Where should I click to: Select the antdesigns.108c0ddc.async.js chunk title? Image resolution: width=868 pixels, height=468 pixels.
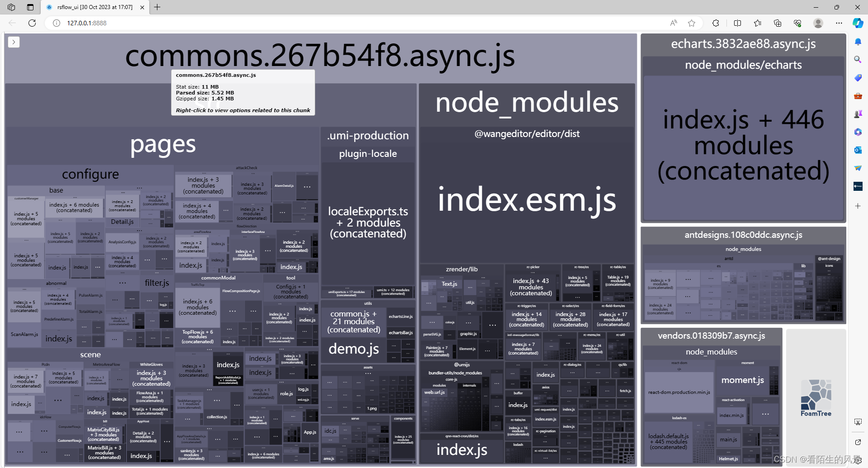click(x=743, y=235)
